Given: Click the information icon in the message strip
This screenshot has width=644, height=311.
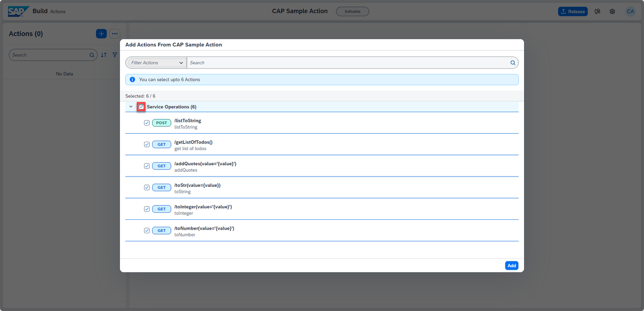Looking at the screenshot, I should click(132, 80).
